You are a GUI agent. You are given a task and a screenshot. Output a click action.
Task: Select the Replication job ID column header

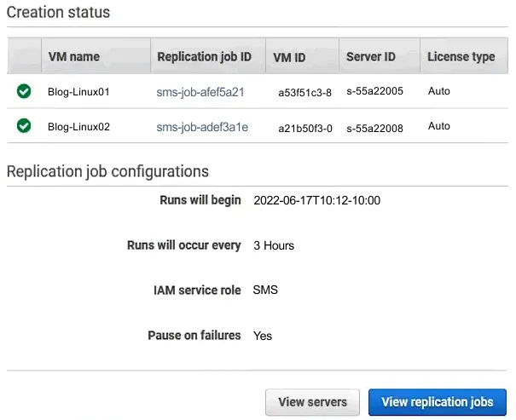point(204,57)
